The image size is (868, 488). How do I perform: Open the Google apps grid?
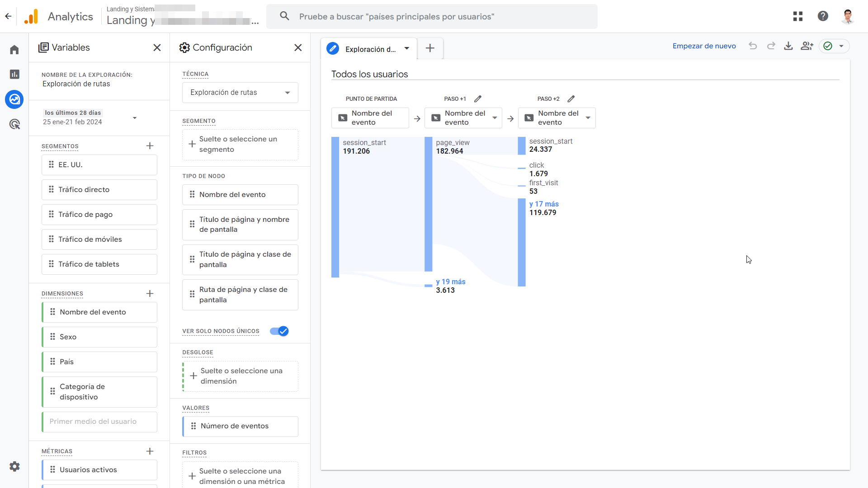[798, 16]
